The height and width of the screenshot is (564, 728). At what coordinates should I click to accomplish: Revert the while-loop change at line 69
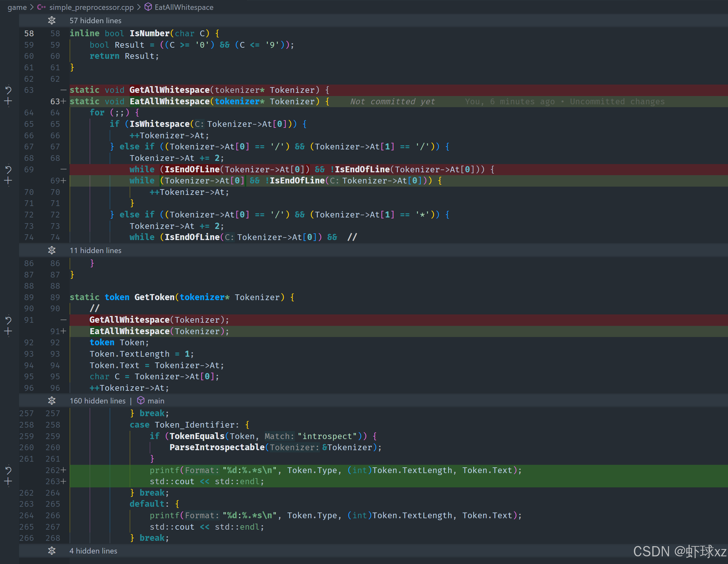8,169
